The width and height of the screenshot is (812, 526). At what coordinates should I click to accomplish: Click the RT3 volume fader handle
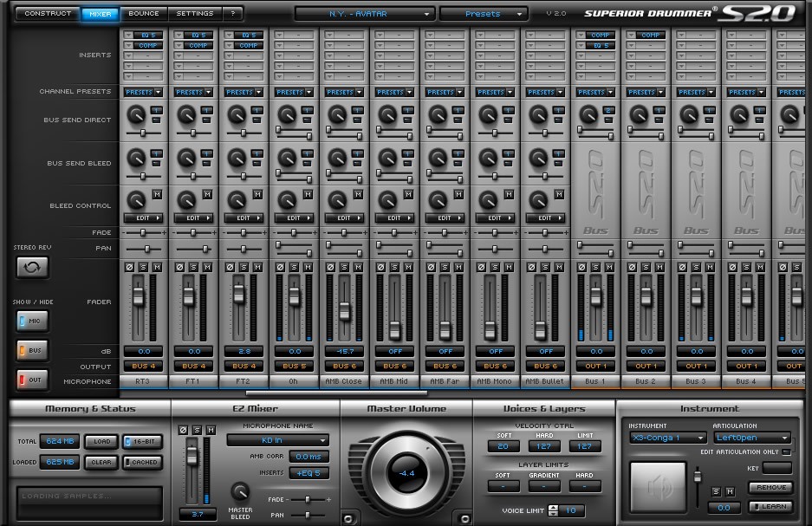[x=139, y=296]
